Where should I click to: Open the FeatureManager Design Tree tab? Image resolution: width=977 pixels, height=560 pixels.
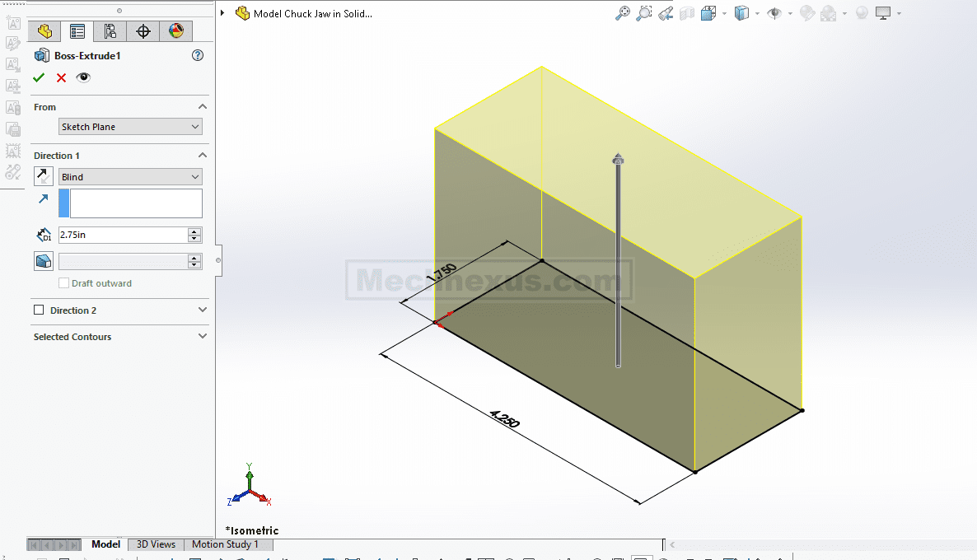coord(44,31)
